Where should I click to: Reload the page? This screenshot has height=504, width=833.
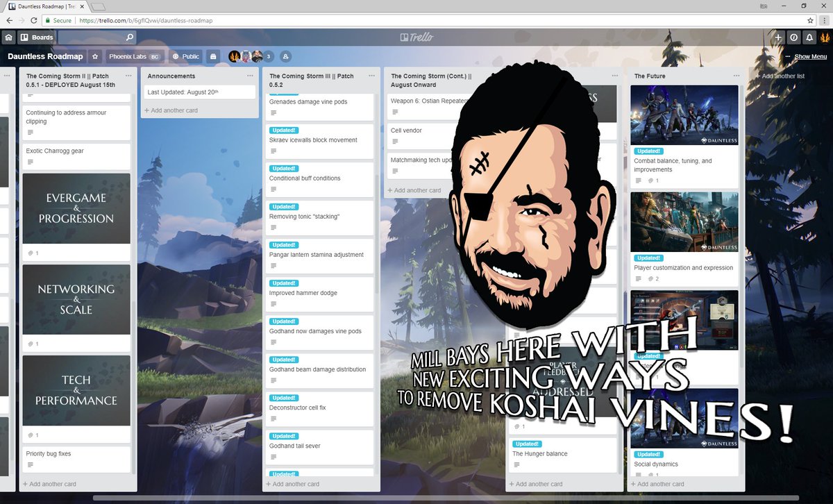pyautogui.click(x=35, y=21)
